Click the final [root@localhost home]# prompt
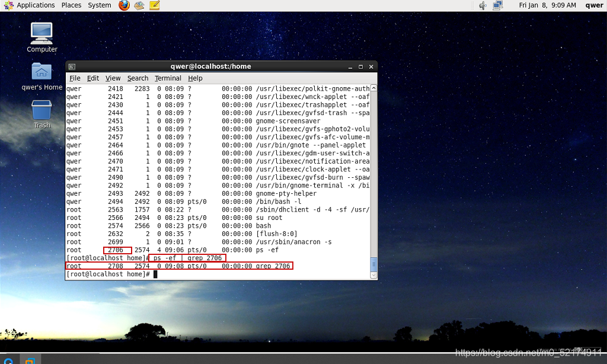Viewport: 607px width, 364px height. [x=108, y=274]
